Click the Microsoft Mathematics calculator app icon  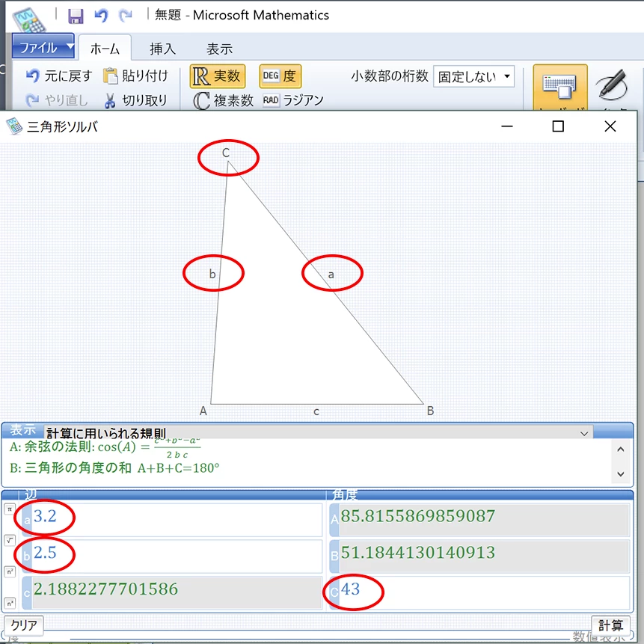tap(28, 20)
